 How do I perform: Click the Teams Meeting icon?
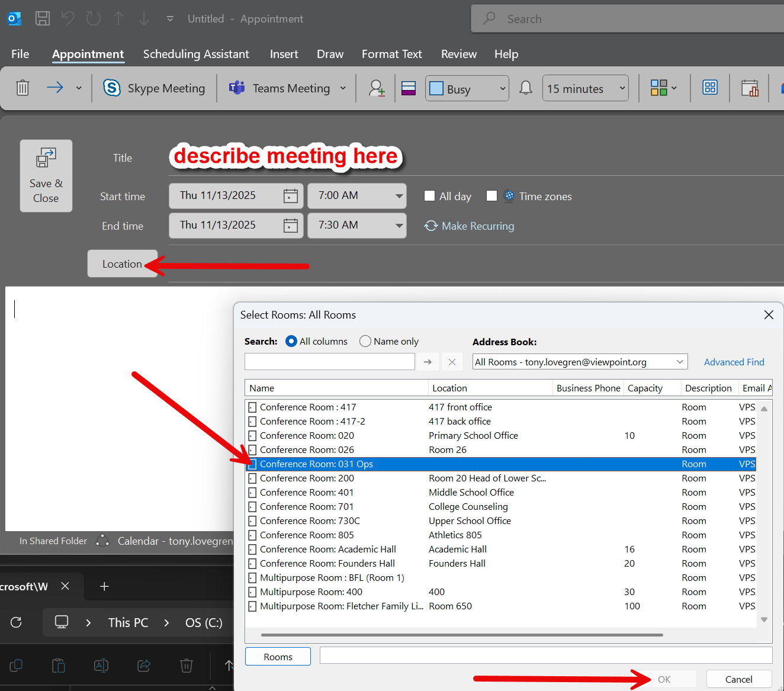(x=237, y=88)
